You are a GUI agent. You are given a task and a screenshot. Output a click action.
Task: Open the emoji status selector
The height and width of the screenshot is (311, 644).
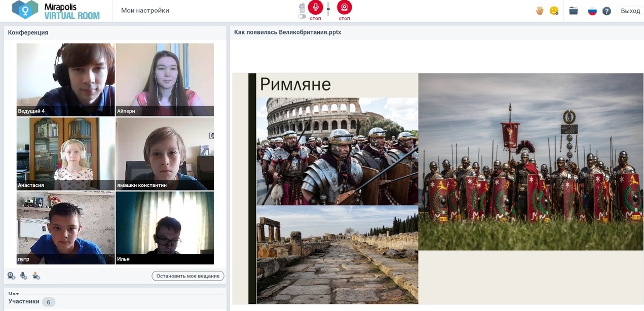[x=554, y=11]
